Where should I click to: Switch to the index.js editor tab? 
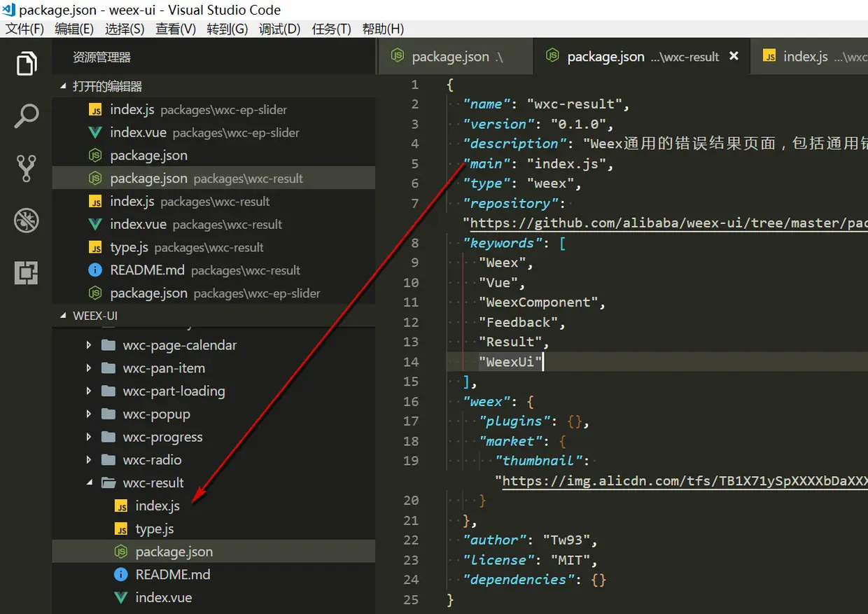point(809,57)
